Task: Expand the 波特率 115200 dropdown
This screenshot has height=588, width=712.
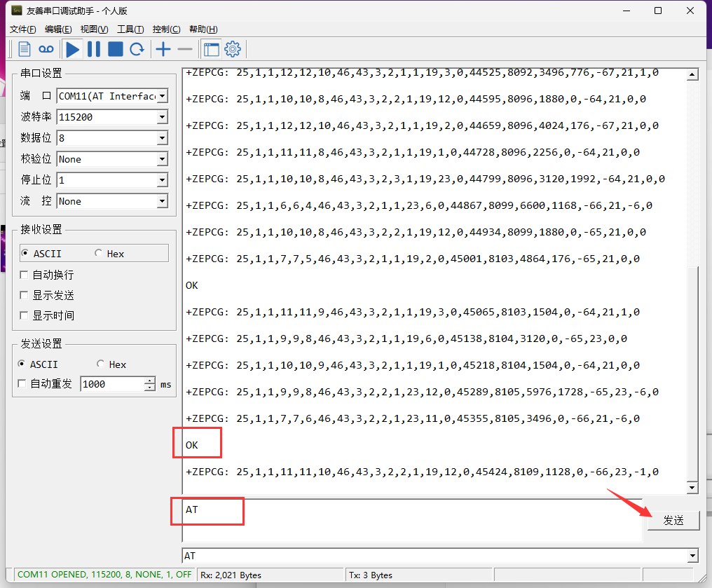Action: (x=162, y=117)
